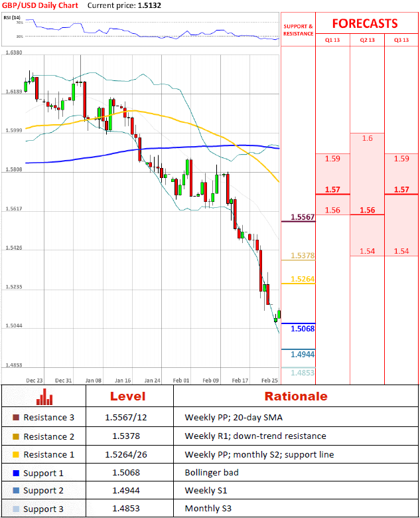Image resolution: width=420 pixels, height=518 pixels.
Task: Click the SUPPORT & RESISTANCE column header
Action: (x=298, y=30)
